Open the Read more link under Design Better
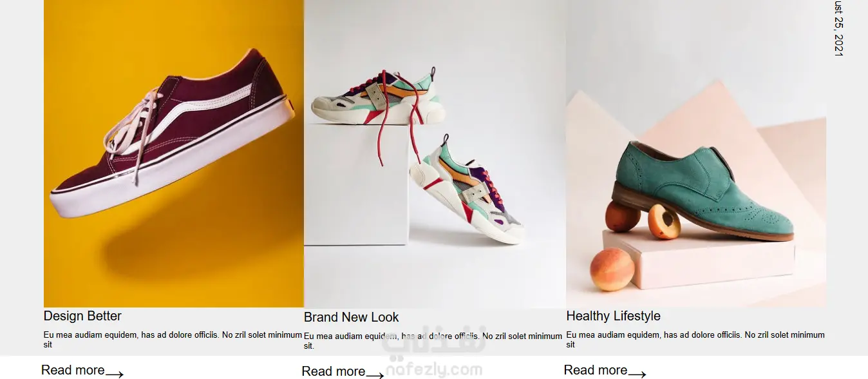 click(x=73, y=370)
